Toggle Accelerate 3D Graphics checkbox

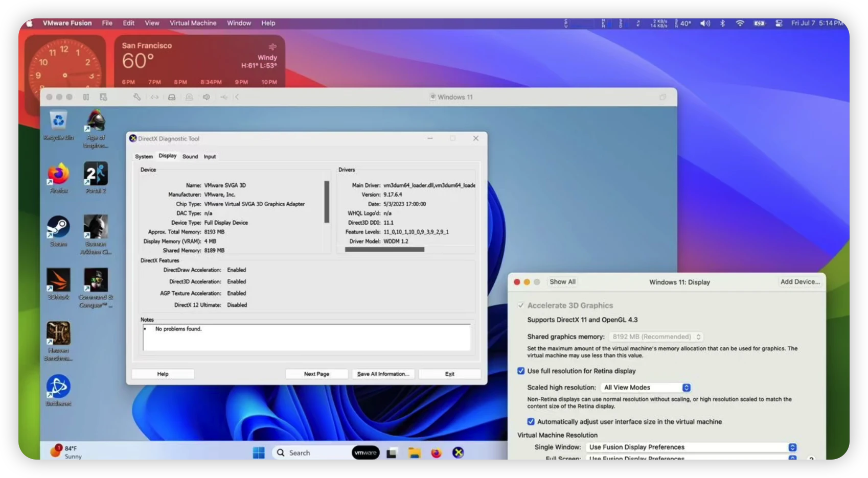point(521,305)
